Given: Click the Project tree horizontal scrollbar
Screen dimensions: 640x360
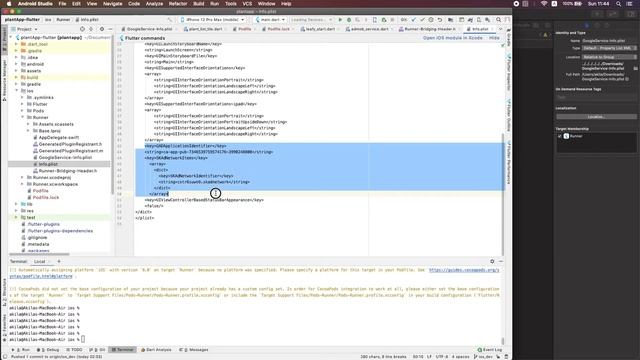Looking at the screenshot, I should click(39, 254).
